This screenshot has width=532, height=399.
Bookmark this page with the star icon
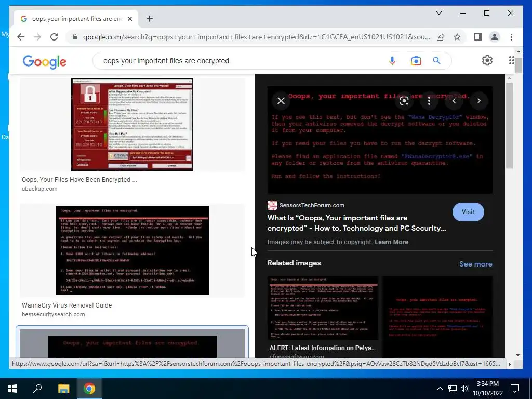click(457, 37)
